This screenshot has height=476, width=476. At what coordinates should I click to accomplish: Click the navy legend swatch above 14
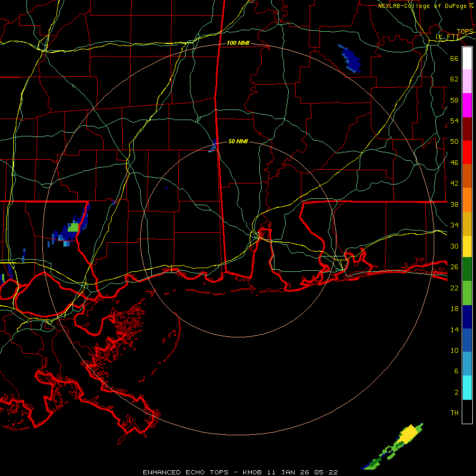point(467,317)
